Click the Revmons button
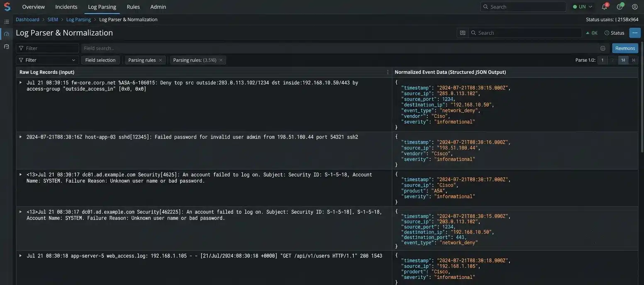 click(x=625, y=48)
